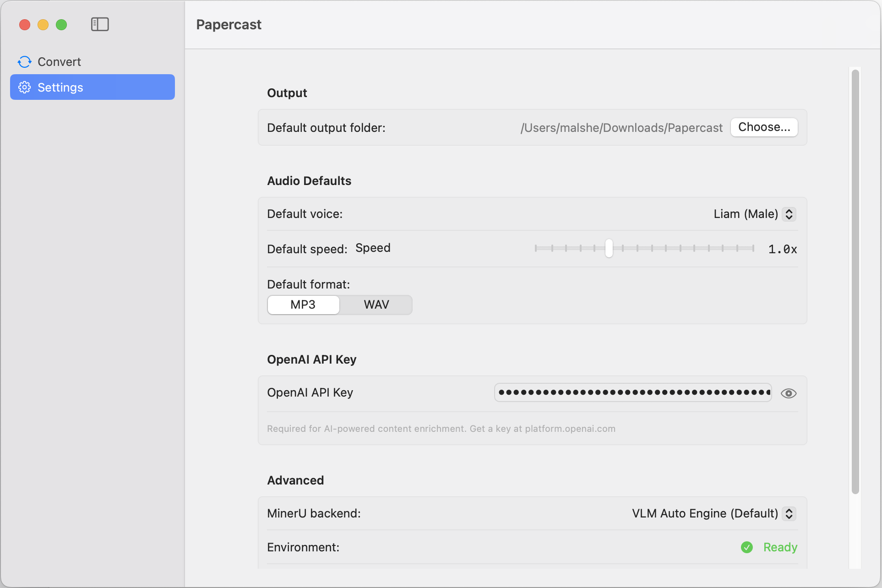
Task: Switch default format to WAV
Action: [x=376, y=305]
